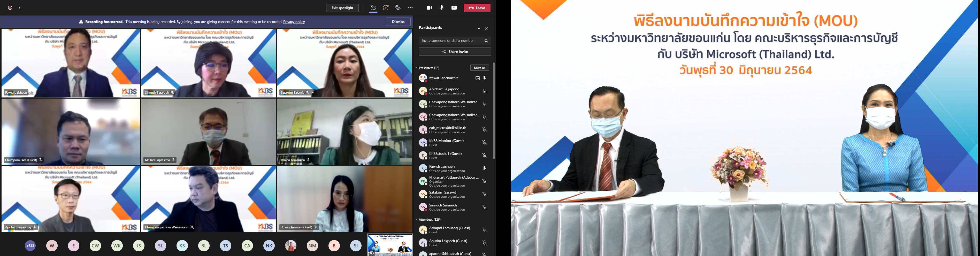Click the spotlight icon beside Ittiwat Janchaichit
This screenshot has width=980, height=256.
[477, 78]
